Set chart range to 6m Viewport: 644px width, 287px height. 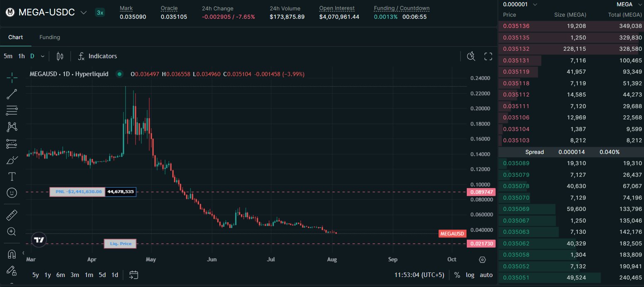(61, 275)
